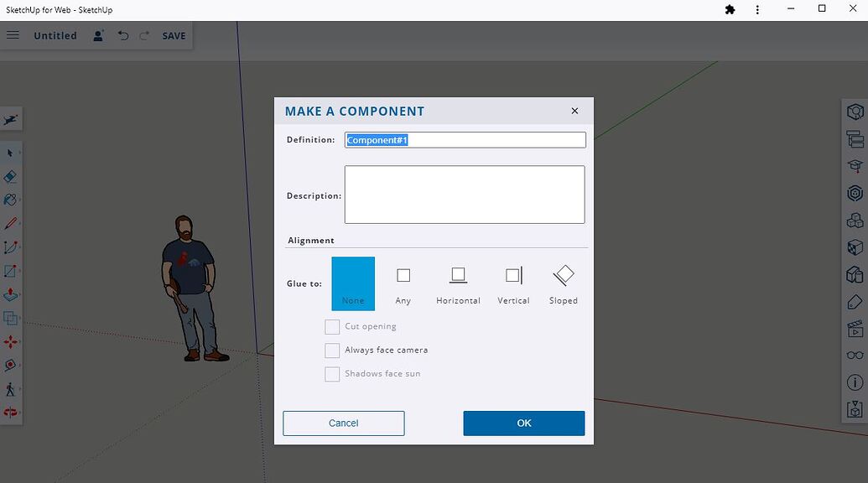The image size is (868, 483).
Task: Select the highlighted None glue option
Action: 352,283
